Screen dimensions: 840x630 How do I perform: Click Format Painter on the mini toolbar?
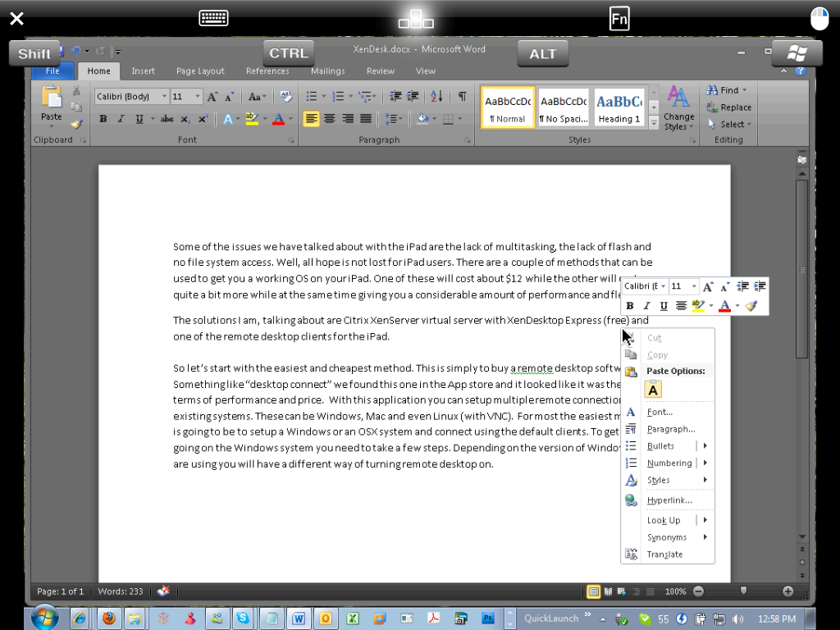coord(751,306)
